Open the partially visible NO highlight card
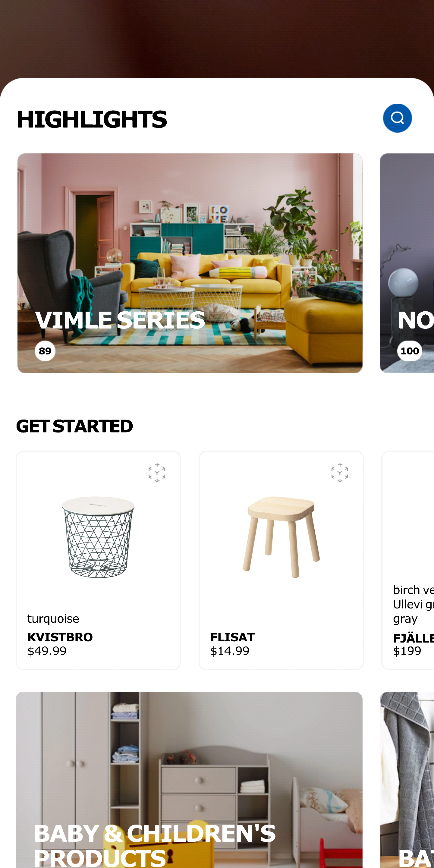Image resolution: width=434 pixels, height=868 pixels. coord(407,263)
